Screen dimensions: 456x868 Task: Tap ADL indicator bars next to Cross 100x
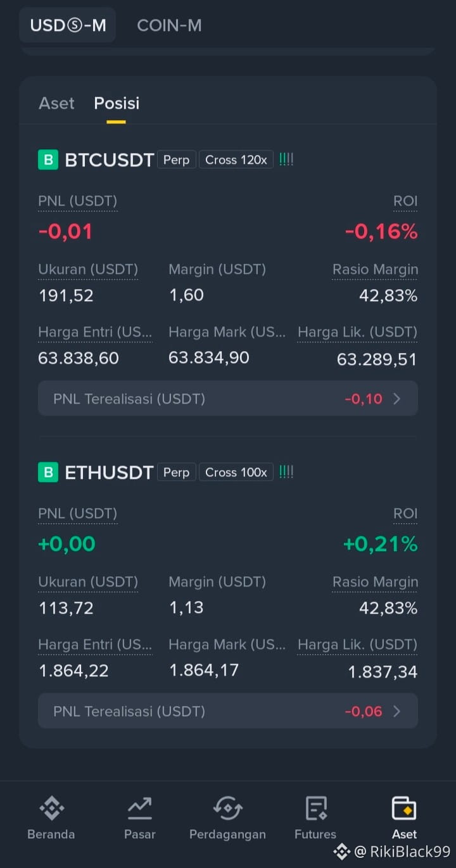point(286,472)
